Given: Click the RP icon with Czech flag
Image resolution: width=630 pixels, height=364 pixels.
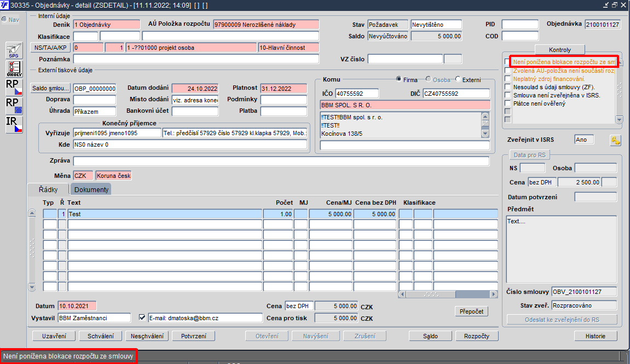Looking at the screenshot, I should pyautogui.click(x=14, y=86).
